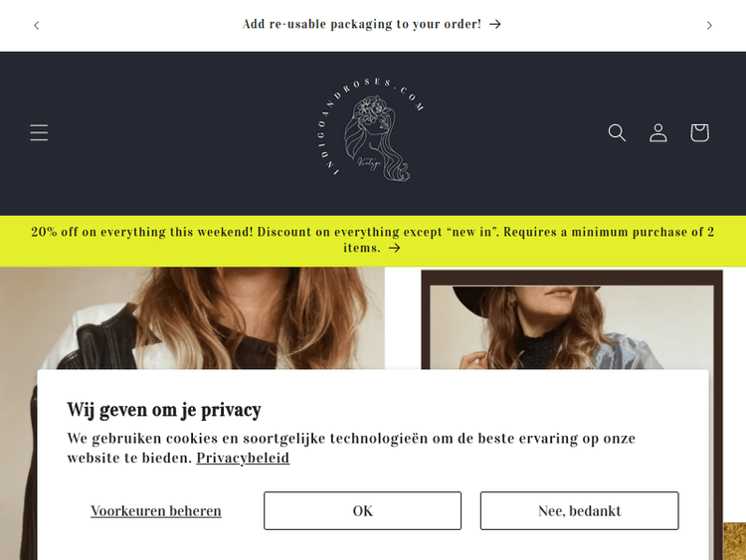The image size is (746, 560).
Task: Click the cookie description paragraph text
Action: 351,448
